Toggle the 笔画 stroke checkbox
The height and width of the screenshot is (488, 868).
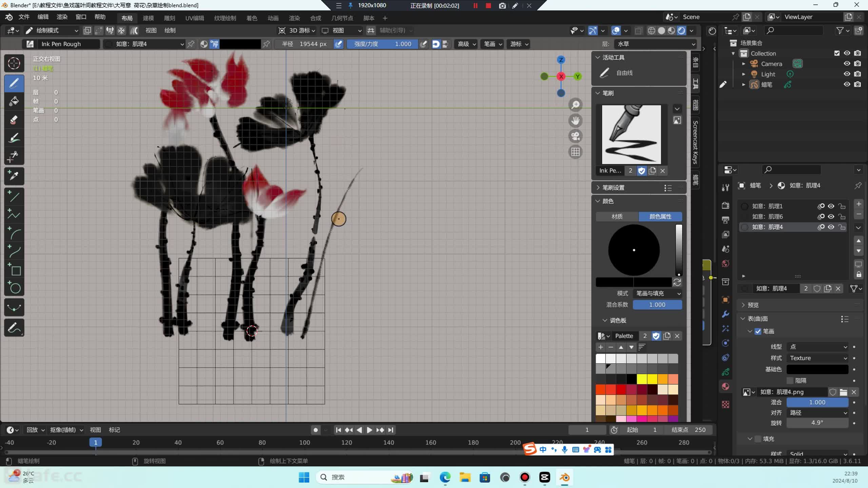(758, 331)
